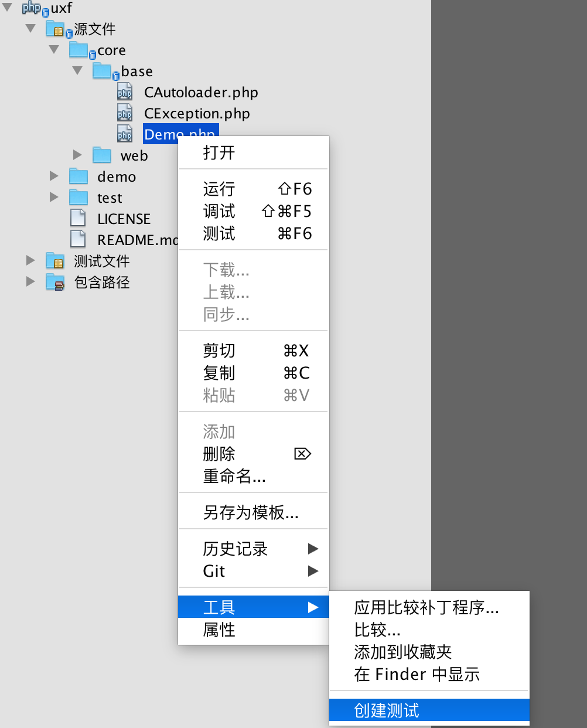Viewport: 587px width, 728px height.
Task: Select the CException.php file name
Action: (x=197, y=114)
